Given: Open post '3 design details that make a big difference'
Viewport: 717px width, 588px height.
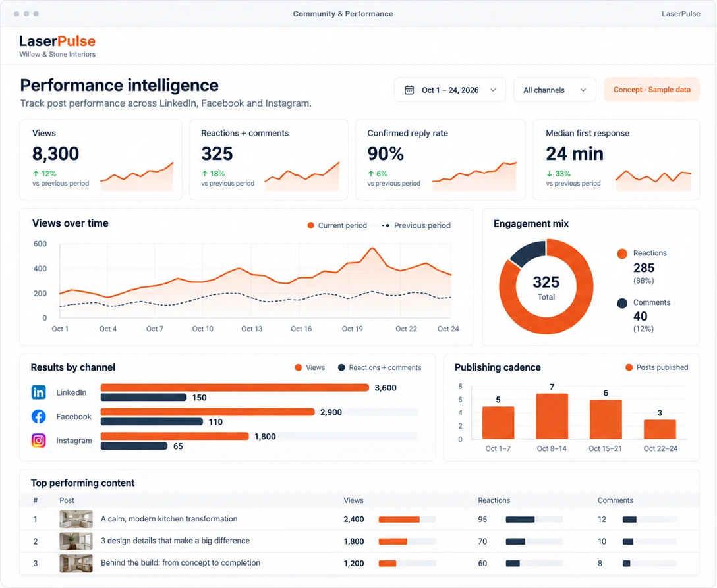Looking at the screenshot, I should 175,541.
